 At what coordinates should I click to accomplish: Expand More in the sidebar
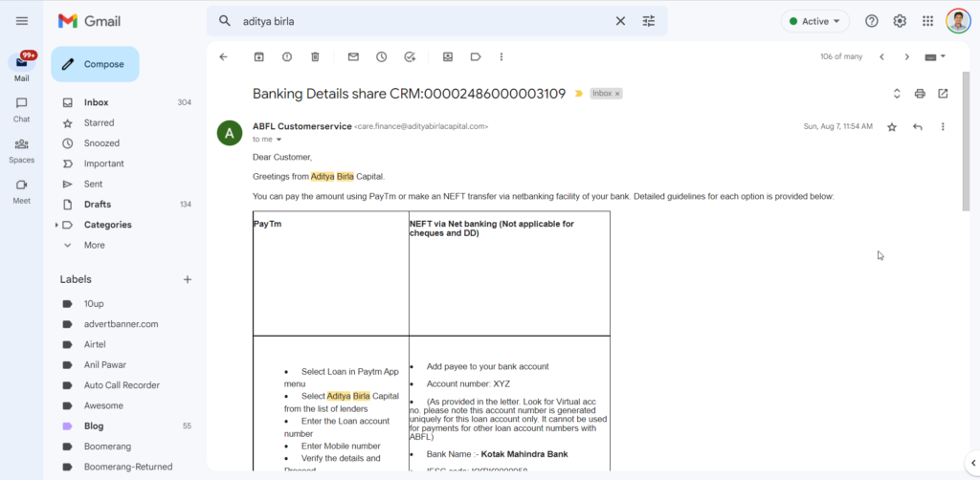pyautogui.click(x=94, y=246)
